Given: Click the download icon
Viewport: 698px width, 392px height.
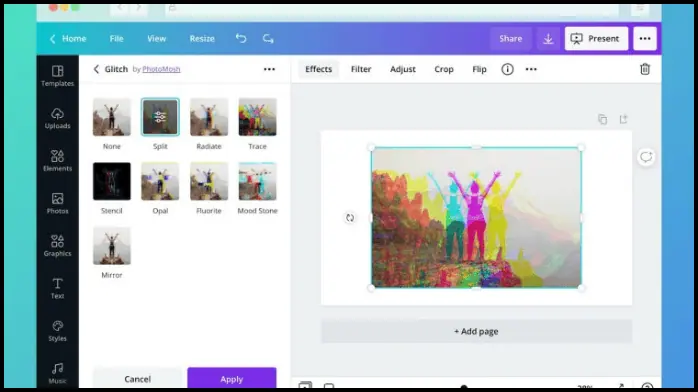Looking at the screenshot, I should 548,39.
